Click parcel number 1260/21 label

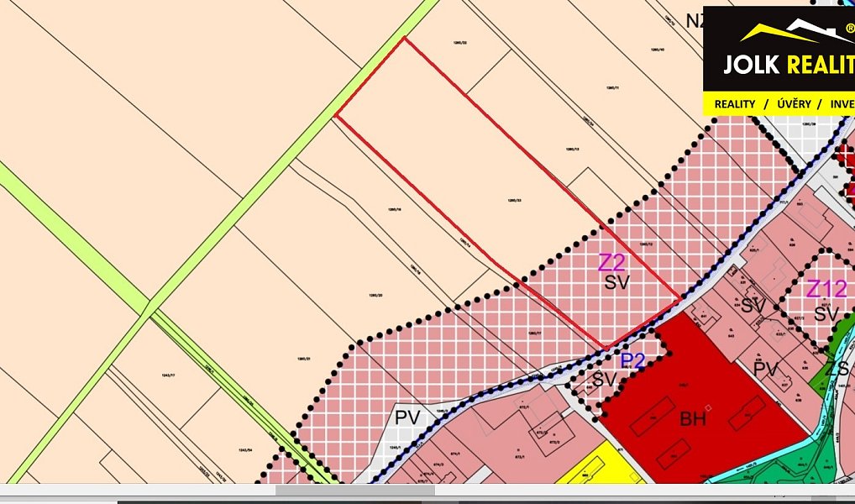[304, 359]
